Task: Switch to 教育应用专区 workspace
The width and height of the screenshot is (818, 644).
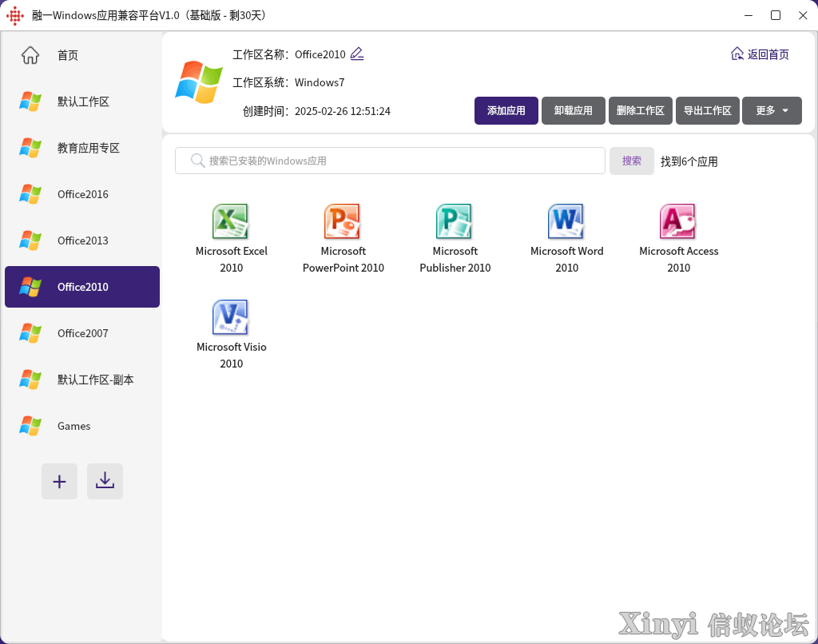Action: [x=82, y=148]
